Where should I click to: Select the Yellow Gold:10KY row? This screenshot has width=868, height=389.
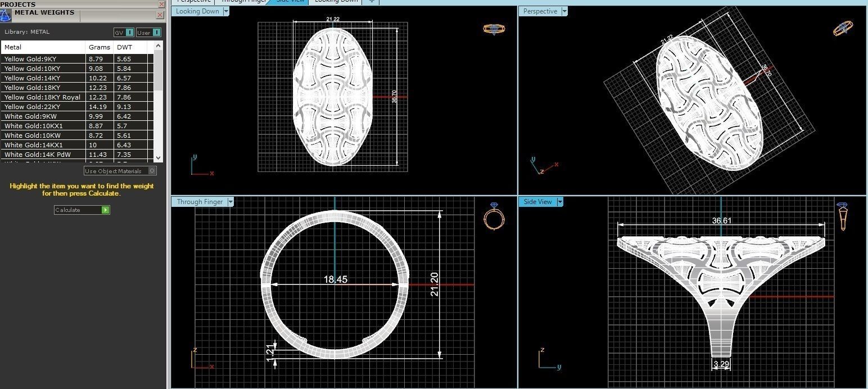78,69
